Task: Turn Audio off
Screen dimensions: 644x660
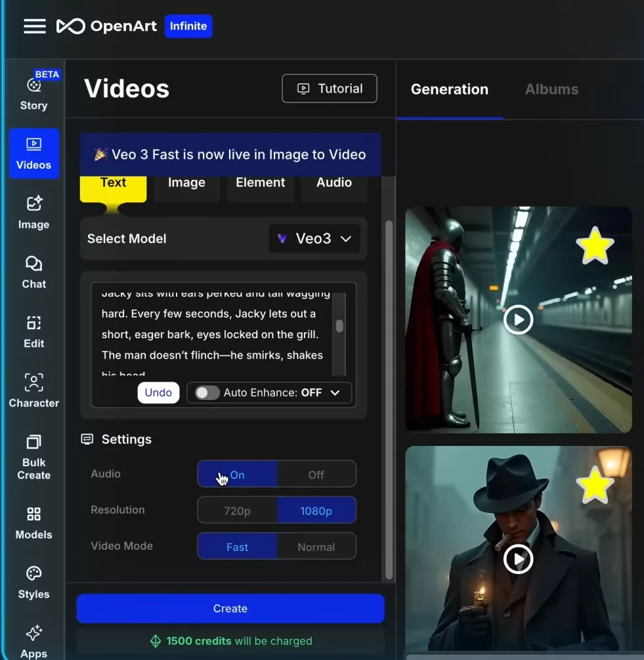Action: click(x=316, y=475)
